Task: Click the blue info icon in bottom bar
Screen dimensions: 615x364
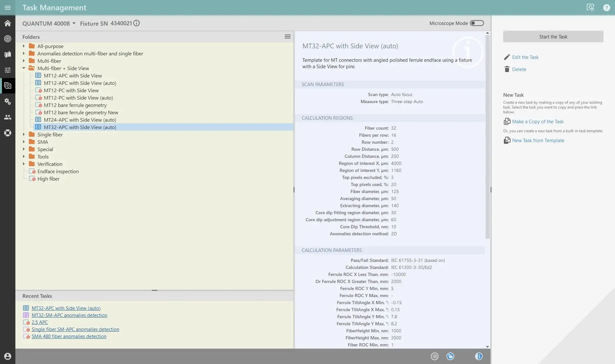Action: (x=479, y=356)
